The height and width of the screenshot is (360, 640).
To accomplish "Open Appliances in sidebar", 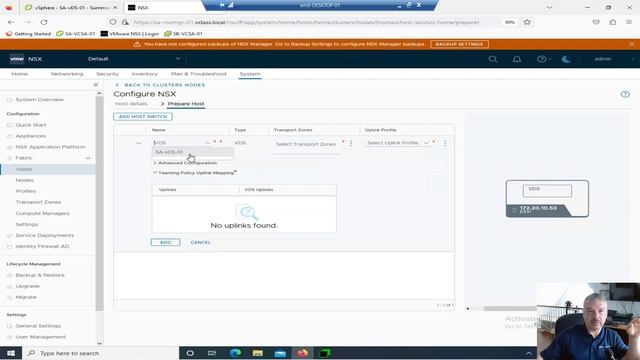I will [31, 136].
